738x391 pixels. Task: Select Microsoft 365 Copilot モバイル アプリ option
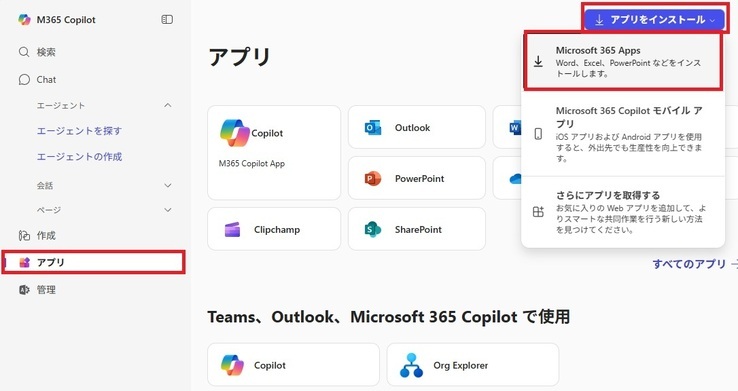[x=623, y=134]
